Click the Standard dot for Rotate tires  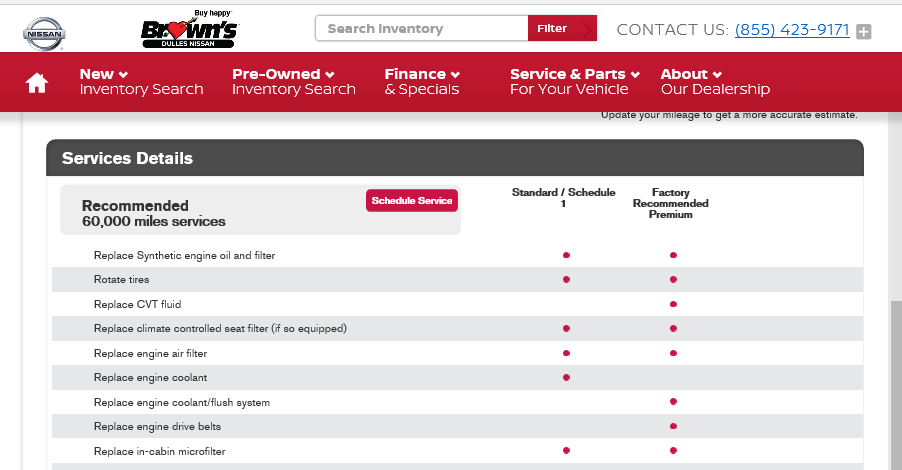click(566, 280)
